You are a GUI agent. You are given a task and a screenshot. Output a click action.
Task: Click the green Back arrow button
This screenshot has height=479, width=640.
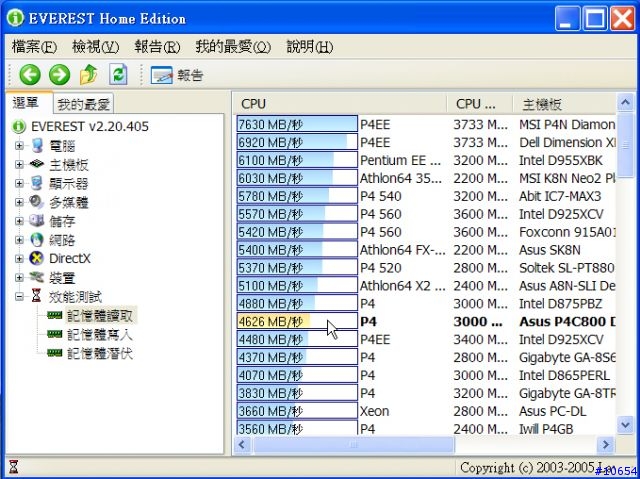click(30, 75)
